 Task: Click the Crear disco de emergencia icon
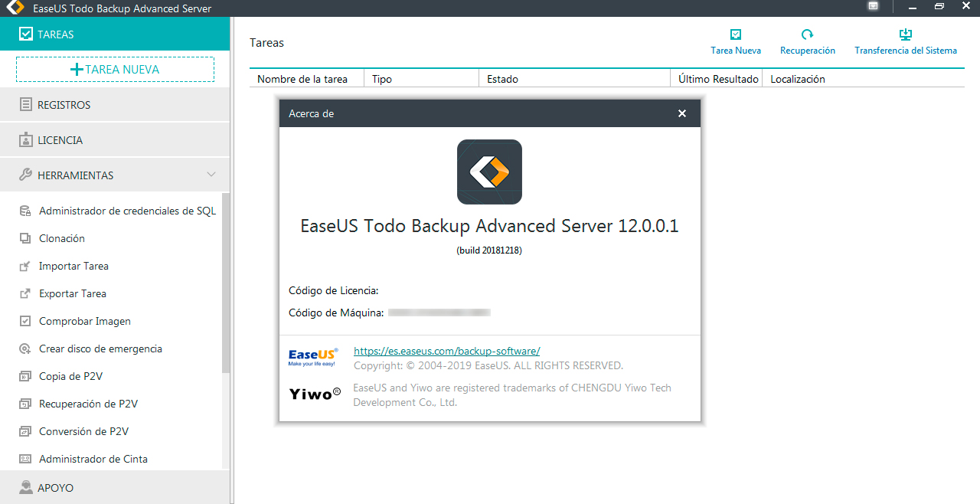(25, 349)
